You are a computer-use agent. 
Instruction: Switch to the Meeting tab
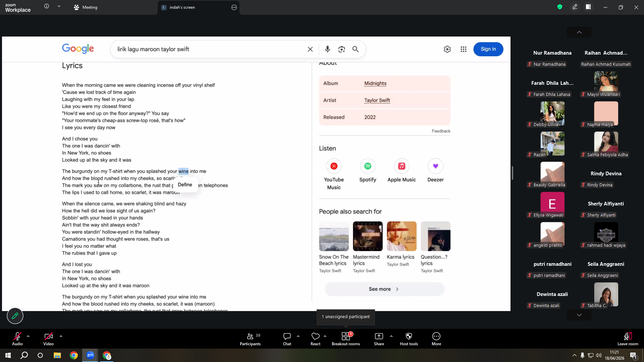[x=86, y=7]
